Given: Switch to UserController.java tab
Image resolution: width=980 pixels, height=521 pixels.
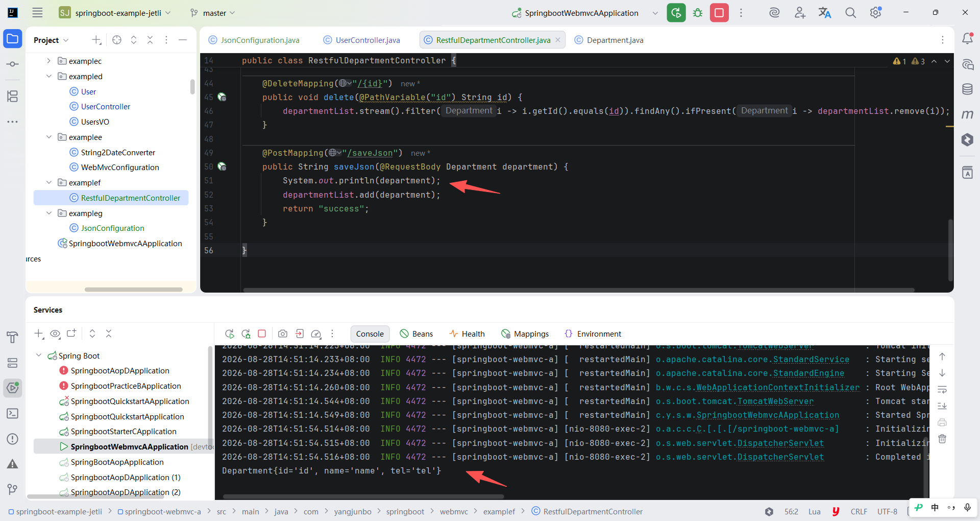Looking at the screenshot, I should [x=362, y=40].
